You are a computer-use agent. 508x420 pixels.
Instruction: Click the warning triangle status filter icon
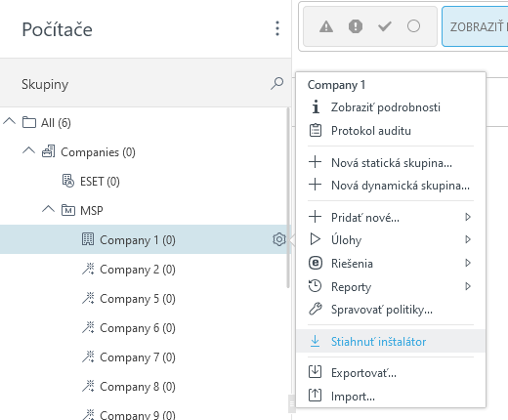coord(326,26)
